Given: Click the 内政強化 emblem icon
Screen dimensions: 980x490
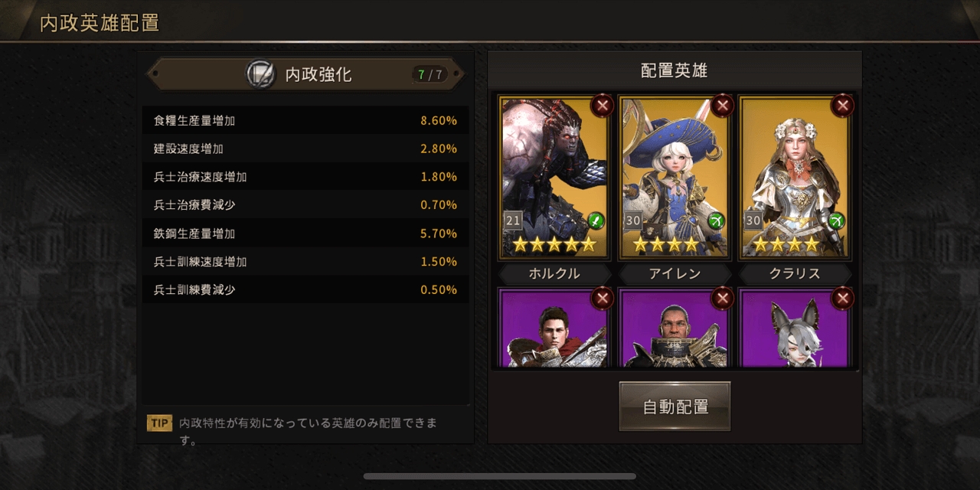Looking at the screenshot, I should click(x=260, y=74).
